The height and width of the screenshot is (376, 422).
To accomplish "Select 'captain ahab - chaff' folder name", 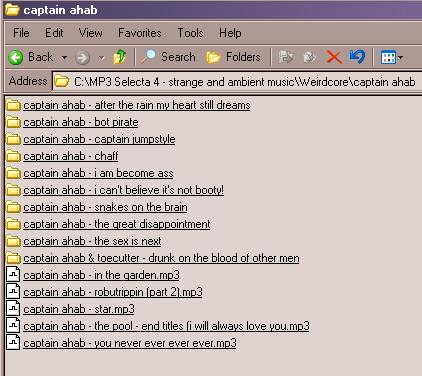I will 71,156.
